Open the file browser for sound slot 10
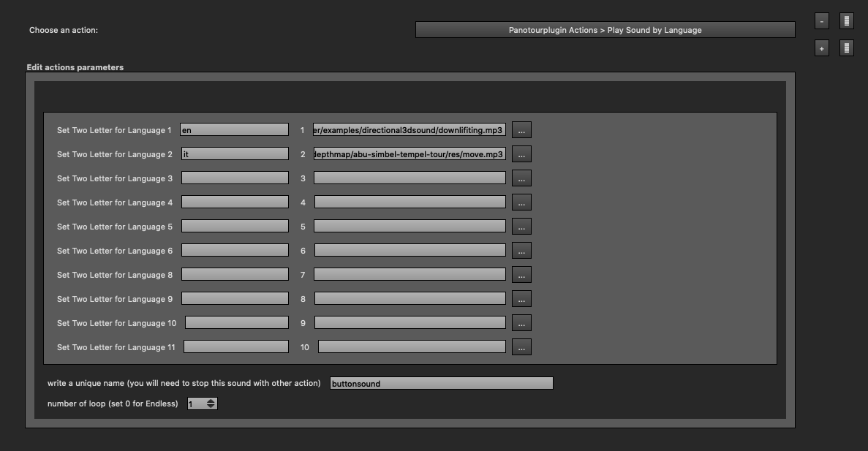The height and width of the screenshot is (451, 868). coord(521,346)
